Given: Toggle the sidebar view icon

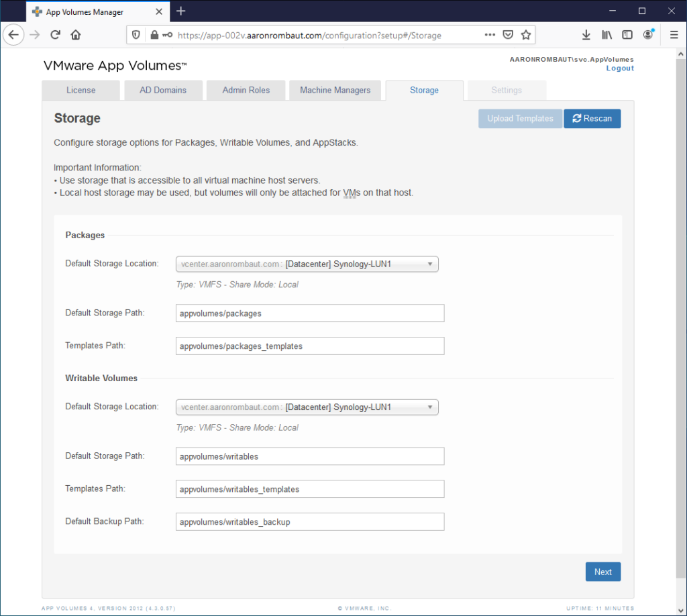Looking at the screenshot, I should (627, 35).
